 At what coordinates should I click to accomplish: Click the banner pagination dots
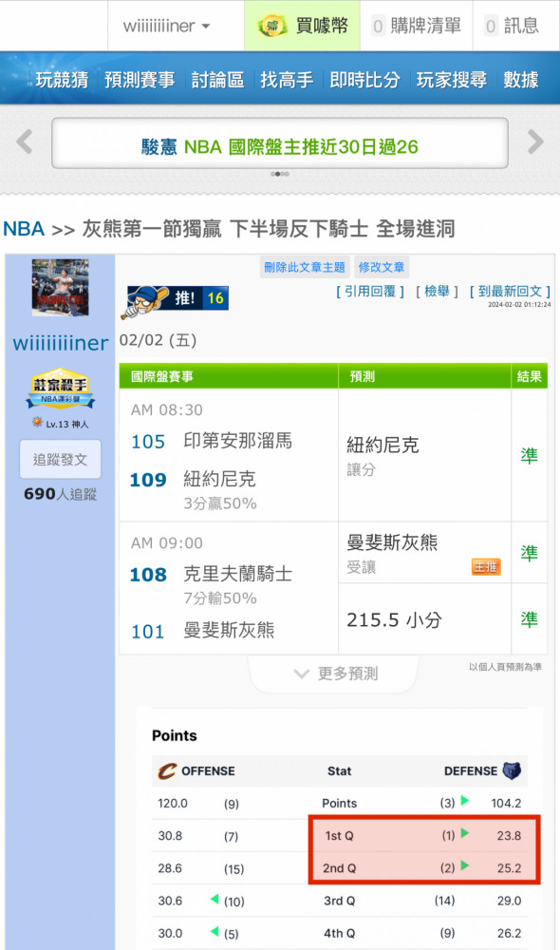coord(280,174)
